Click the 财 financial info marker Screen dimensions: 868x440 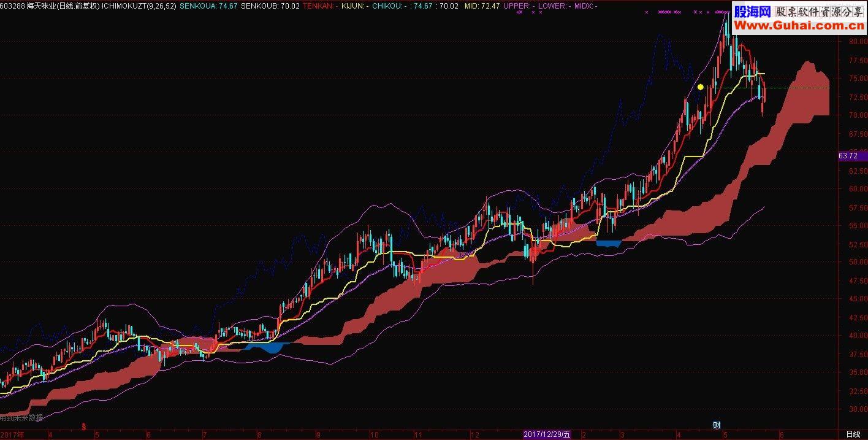click(x=717, y=425)
